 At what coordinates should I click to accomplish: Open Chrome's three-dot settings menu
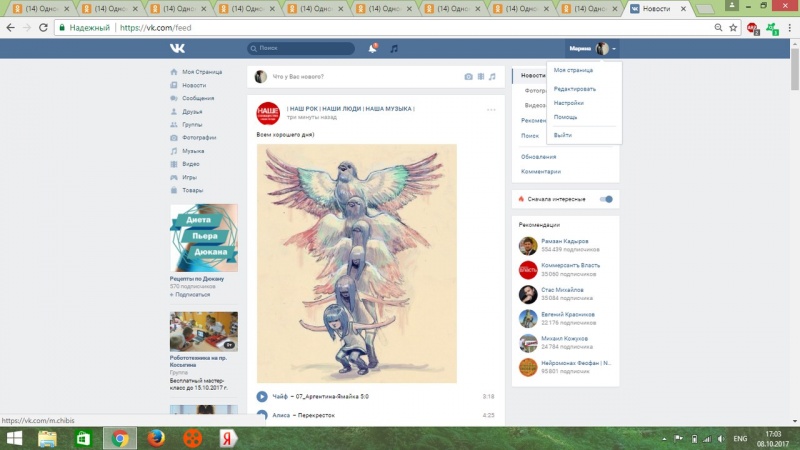pos(789,28)
